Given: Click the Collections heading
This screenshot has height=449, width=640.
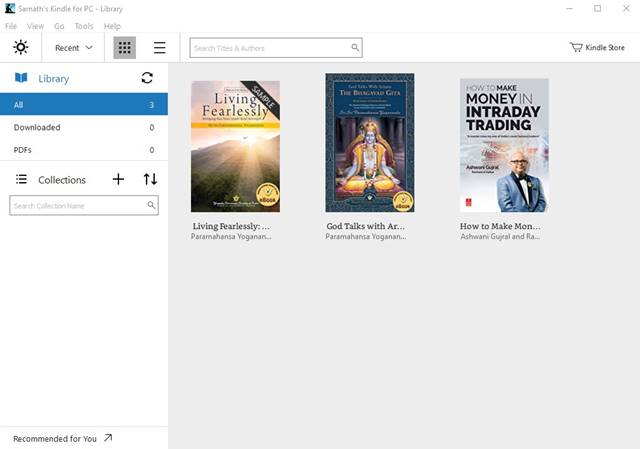Looking at the screenshot, I should tap(62, 180).
